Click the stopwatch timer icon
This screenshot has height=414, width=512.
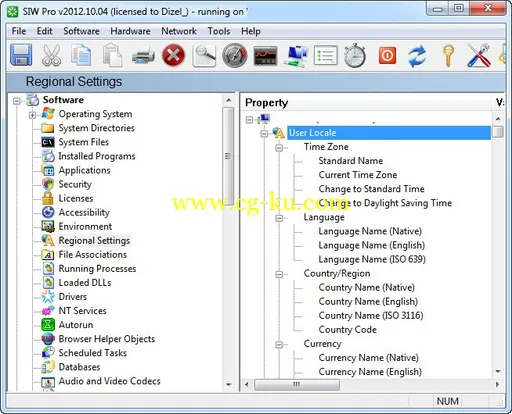(x=355, y=55)
